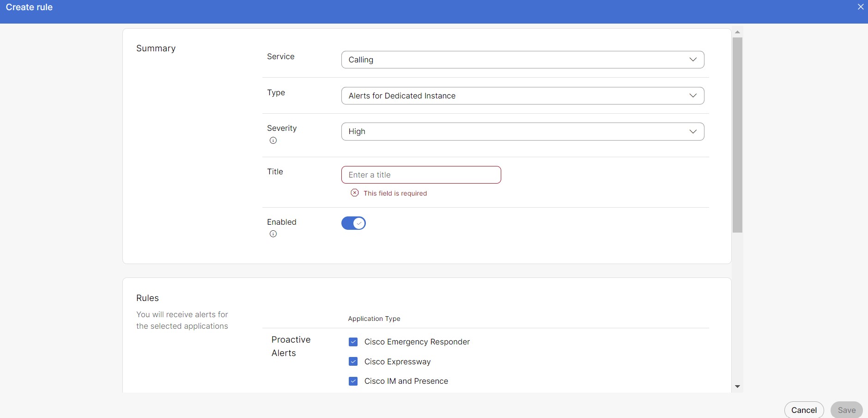Click the Save button

846,410
